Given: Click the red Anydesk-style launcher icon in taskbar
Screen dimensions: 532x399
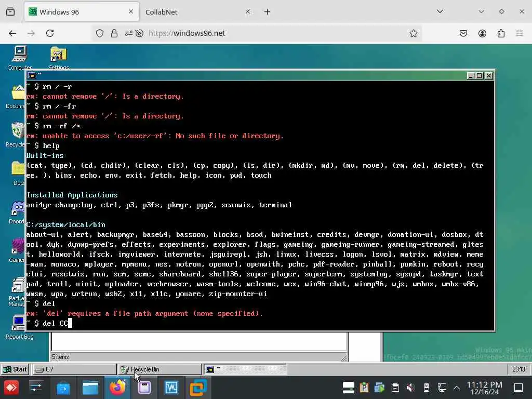Looking at the screenshot, I should pyautogui.click(x=11, y=388).
